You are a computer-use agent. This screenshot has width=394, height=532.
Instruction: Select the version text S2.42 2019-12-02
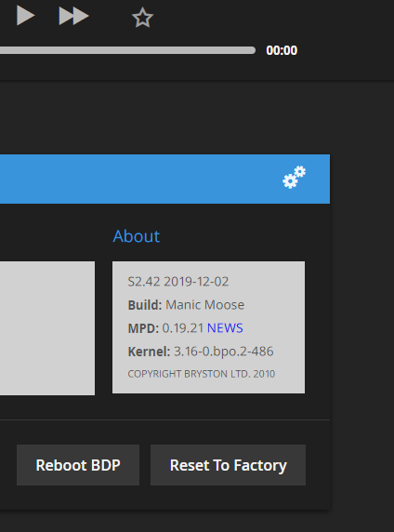tap(178, 282)
